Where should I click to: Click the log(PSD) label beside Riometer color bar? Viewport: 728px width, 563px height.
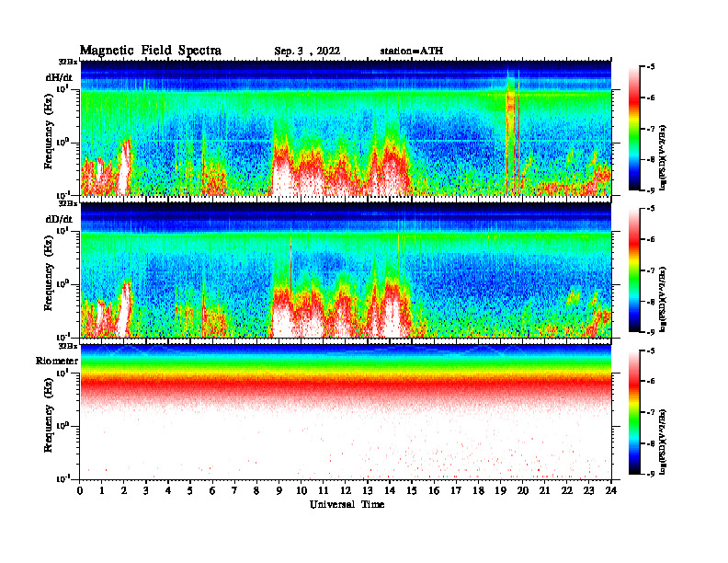pos(663,442)
